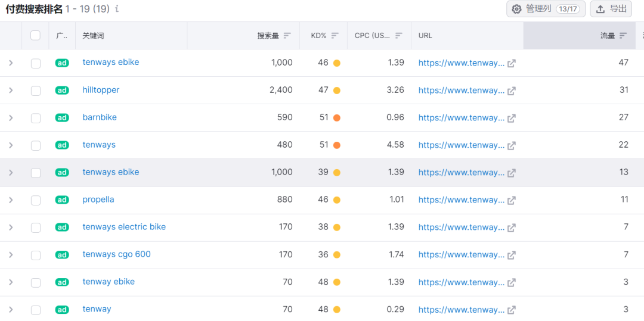Open external URL icon for propella row
This screenshot has width=644, height=321.
pyautogui.click(x=512, y=201)
